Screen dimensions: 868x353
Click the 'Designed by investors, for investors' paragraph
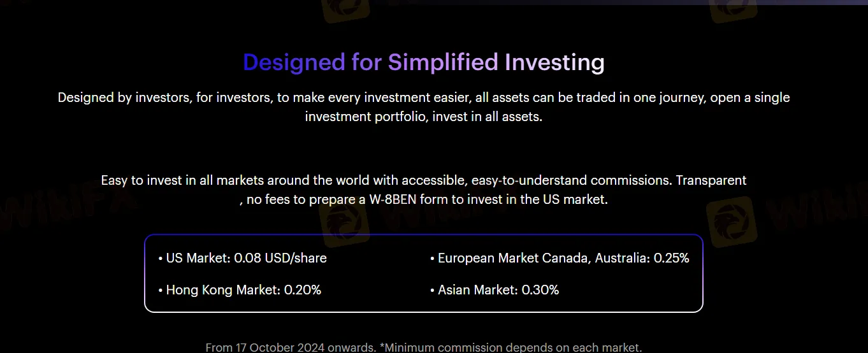point(424,108)
